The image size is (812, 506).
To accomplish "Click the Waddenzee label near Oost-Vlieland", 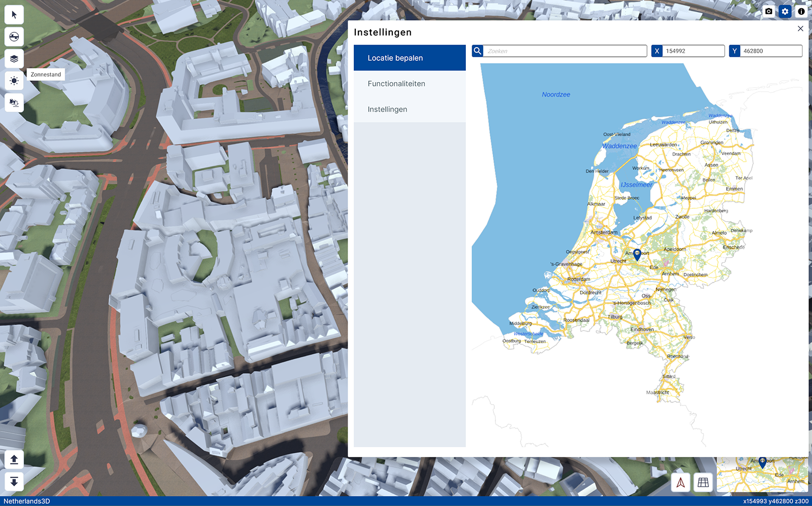I will point(620,146).
